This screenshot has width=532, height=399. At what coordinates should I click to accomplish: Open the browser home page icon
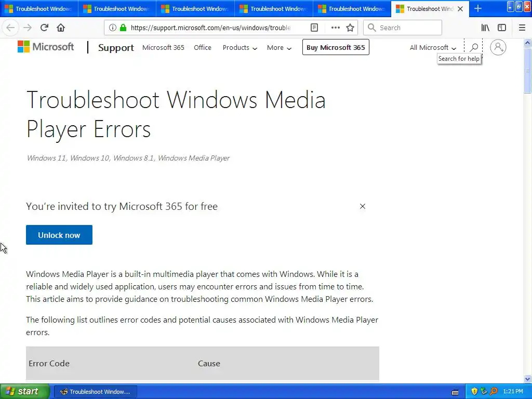tap(61, 28)
